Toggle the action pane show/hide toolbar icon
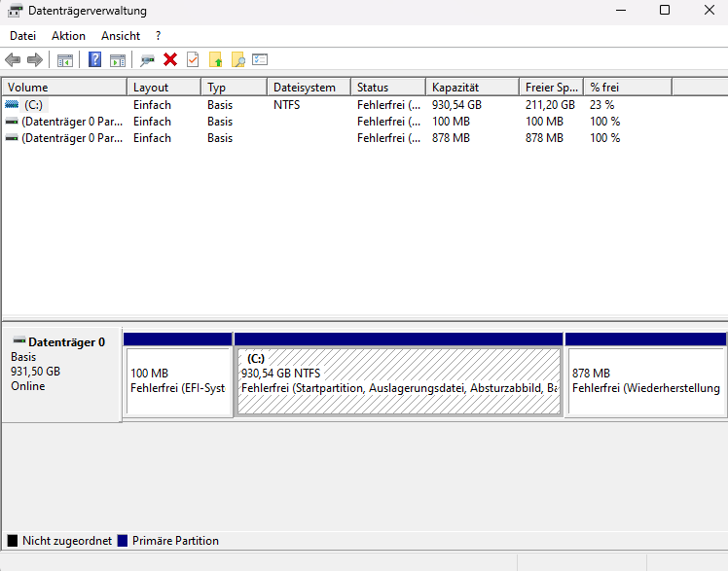The width and height of the screenshot is (728, 571). [118, 60]
